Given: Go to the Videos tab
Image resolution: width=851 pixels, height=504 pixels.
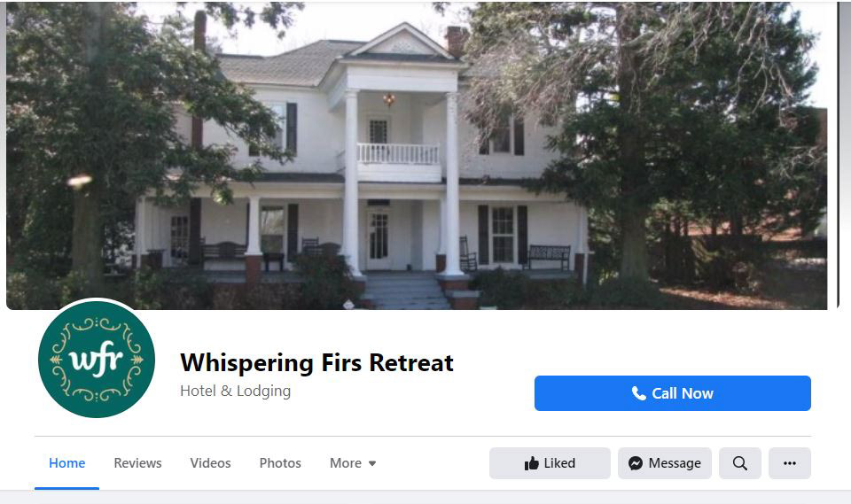Looking at the screenshot, I should (211, 462).
